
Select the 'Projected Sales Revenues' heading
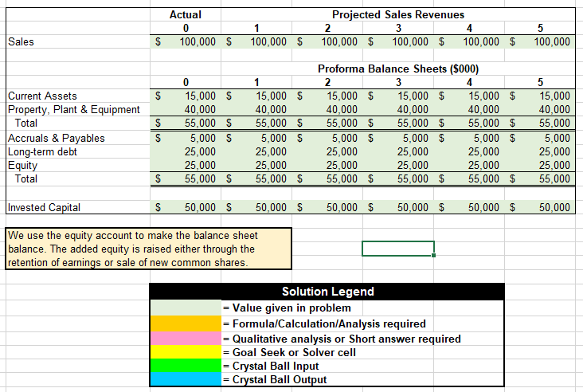click(398, 14)
